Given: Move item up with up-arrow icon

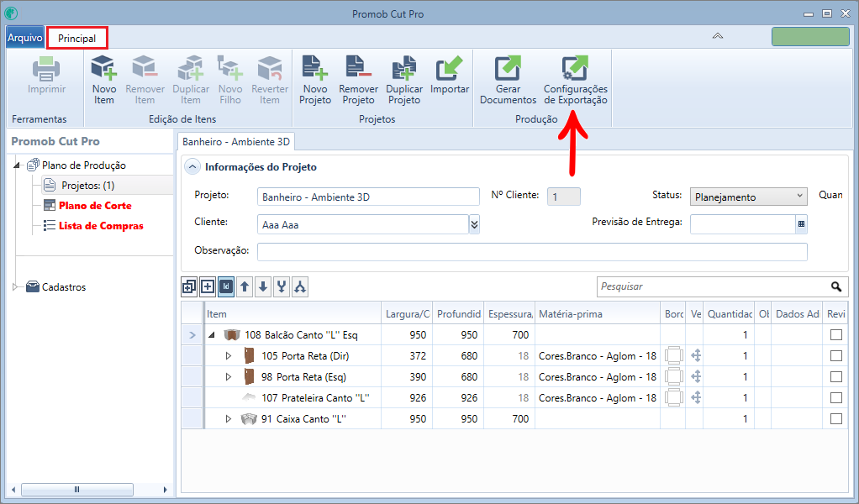Looking at the screenshot, I should [x=245, y=286].
